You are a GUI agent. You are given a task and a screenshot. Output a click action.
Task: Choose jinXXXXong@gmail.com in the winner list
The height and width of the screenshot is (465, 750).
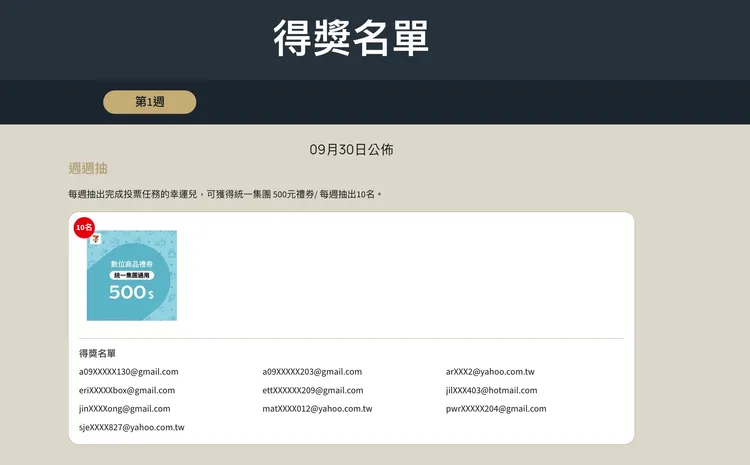tap(125, 409)
